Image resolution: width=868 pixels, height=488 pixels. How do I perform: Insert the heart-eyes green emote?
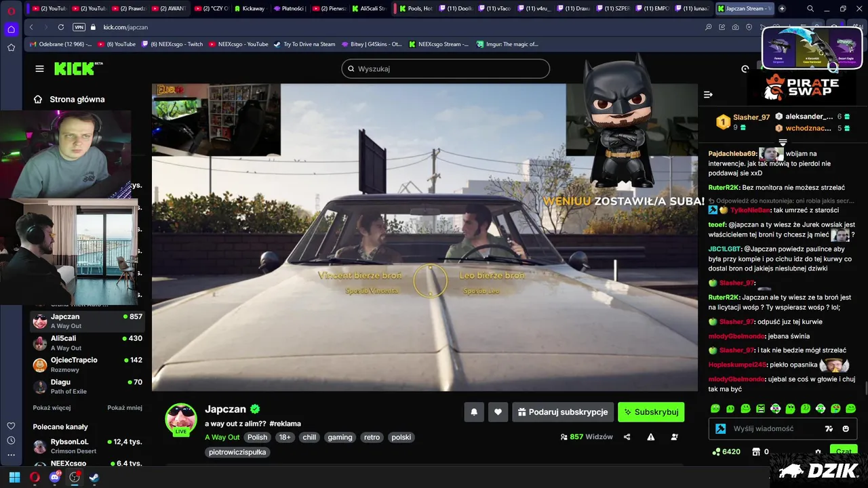[835, 409]
